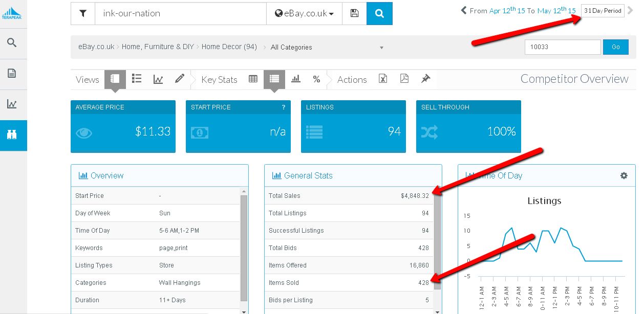Image resolution: width=644 pixels, height=314 pixels.
Task: Click the Listings chart title
Action: click(x=544, y=201)
